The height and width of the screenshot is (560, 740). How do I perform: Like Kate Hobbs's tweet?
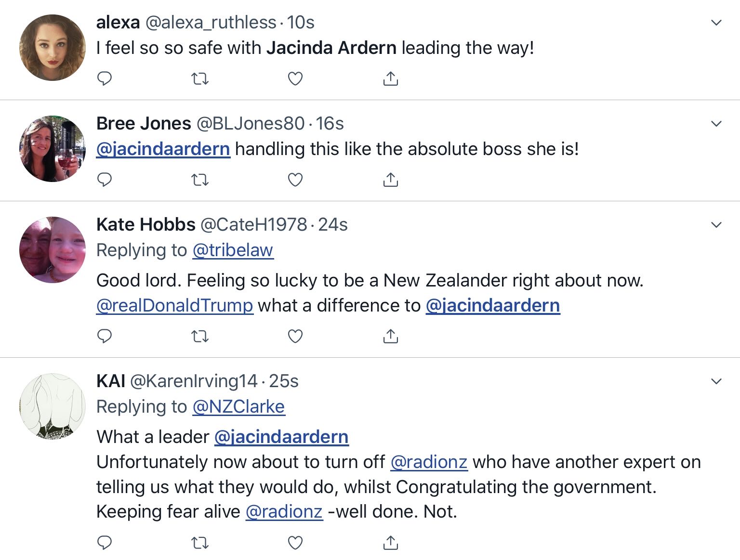[x=295, y=336]
